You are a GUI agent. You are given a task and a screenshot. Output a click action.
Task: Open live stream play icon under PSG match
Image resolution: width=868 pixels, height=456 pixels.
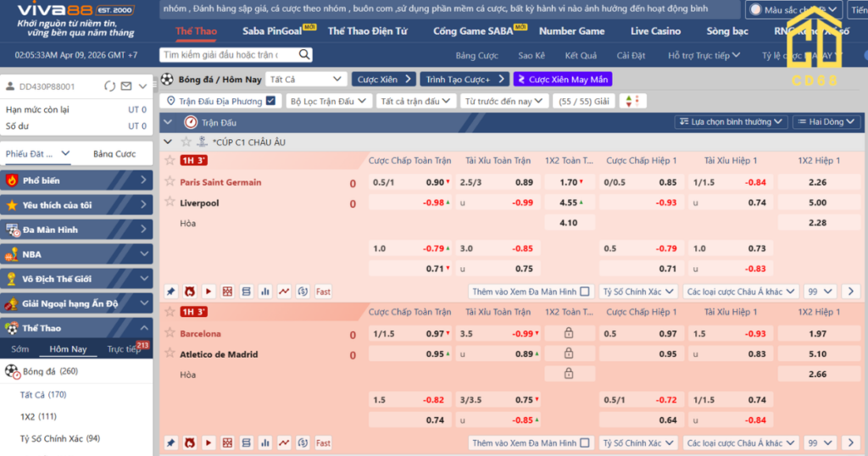click(209, 292)
